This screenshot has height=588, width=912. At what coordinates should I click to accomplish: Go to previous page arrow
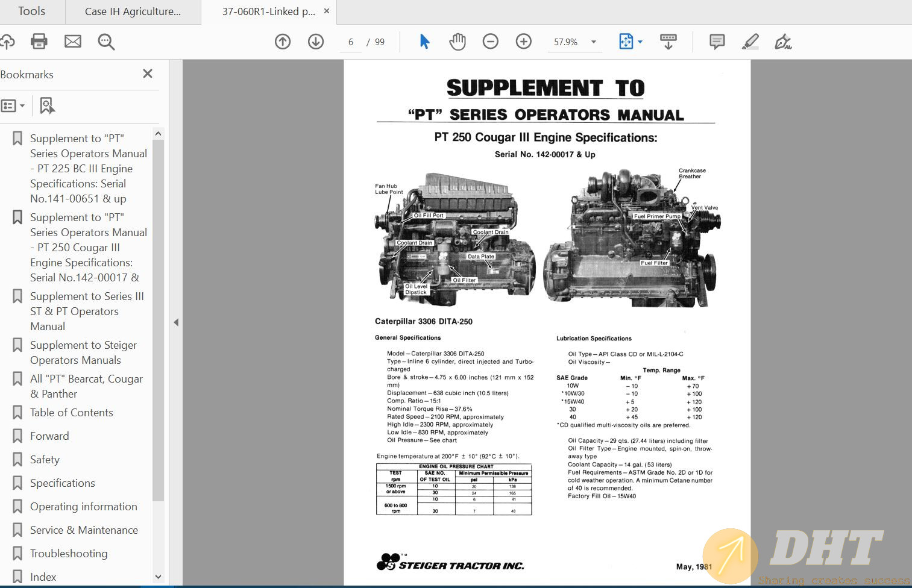(x=283, y=42)
